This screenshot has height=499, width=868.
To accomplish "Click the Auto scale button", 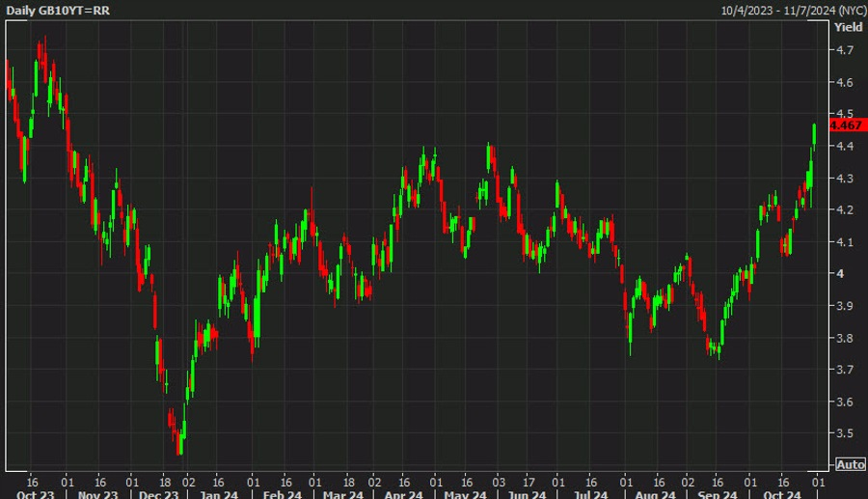I will pos(851,464).
